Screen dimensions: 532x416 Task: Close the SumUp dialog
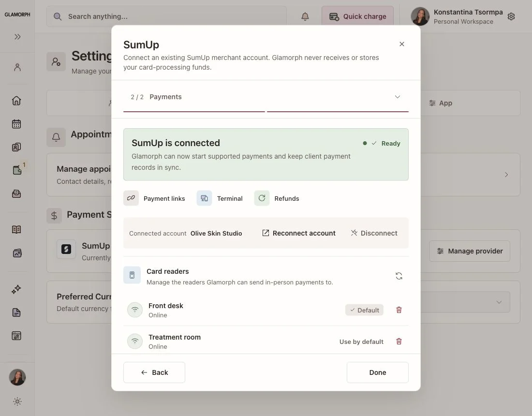(x=402, y=44)
